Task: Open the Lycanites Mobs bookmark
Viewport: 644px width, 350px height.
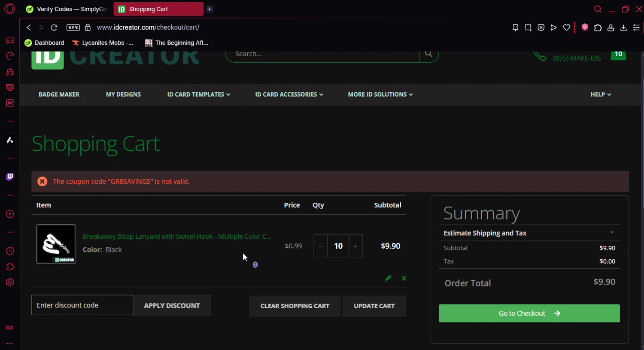Action: tap(103, 43)
